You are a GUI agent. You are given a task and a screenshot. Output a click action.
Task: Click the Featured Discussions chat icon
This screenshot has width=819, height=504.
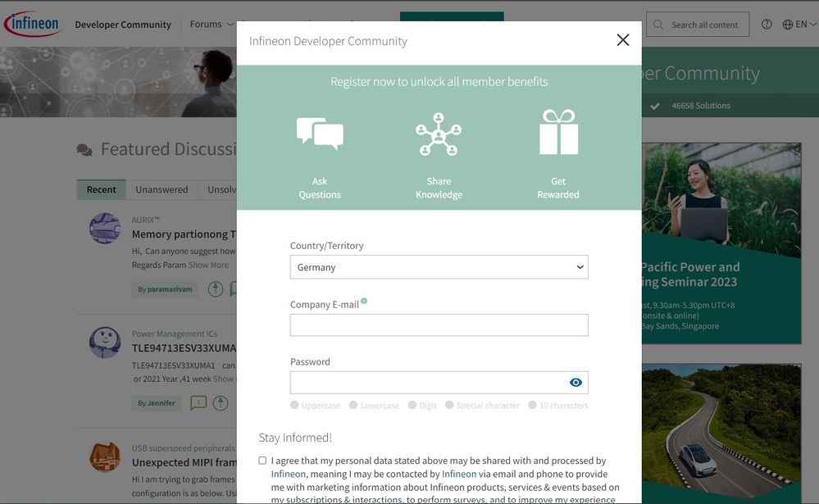coord(84,150)
